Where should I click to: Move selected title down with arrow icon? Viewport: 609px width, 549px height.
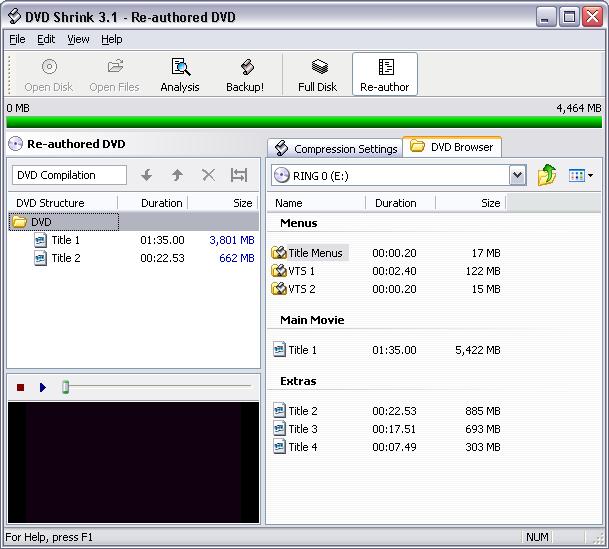click(x=146, y=175)
